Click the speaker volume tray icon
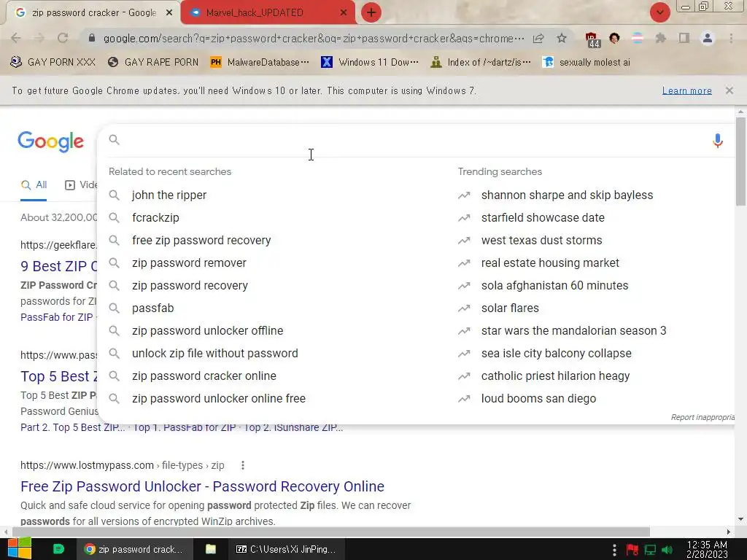 [667, 550]
